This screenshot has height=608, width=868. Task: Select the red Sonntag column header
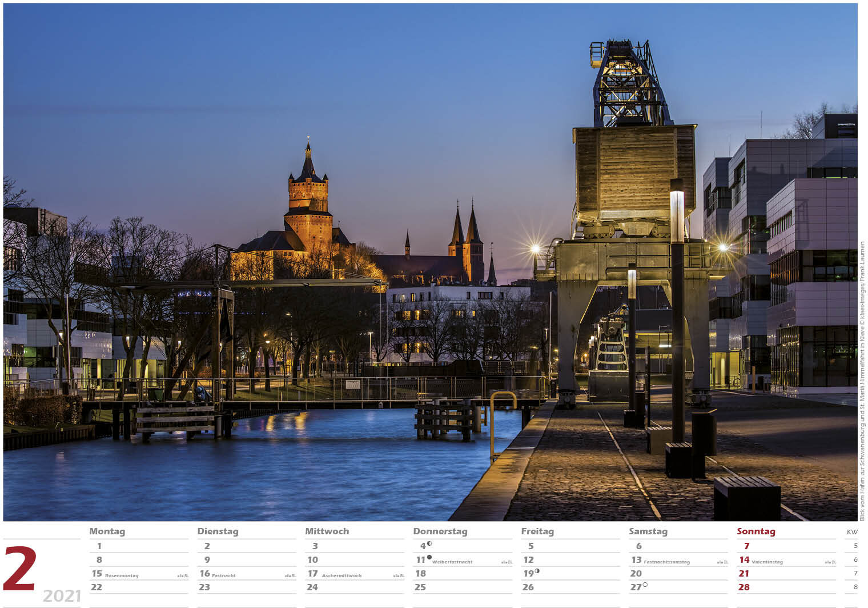756,531
